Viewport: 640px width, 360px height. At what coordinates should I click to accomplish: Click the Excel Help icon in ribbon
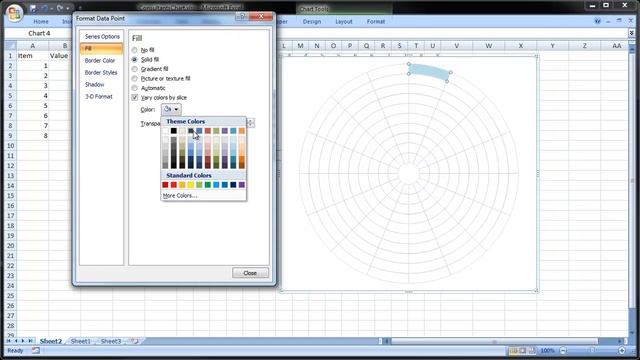tap(598, 21)
